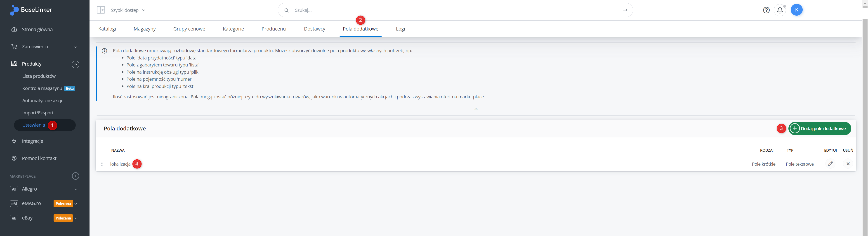Screen dimensions: 868x236
Task: Click Dodaj pole dodatkowe button
Action: coord(819,128)
